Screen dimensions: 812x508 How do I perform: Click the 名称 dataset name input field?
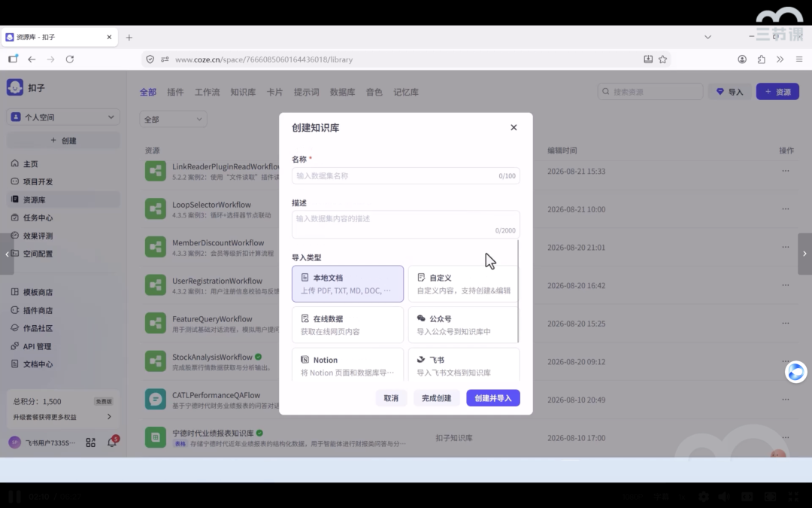click(405, 175)
